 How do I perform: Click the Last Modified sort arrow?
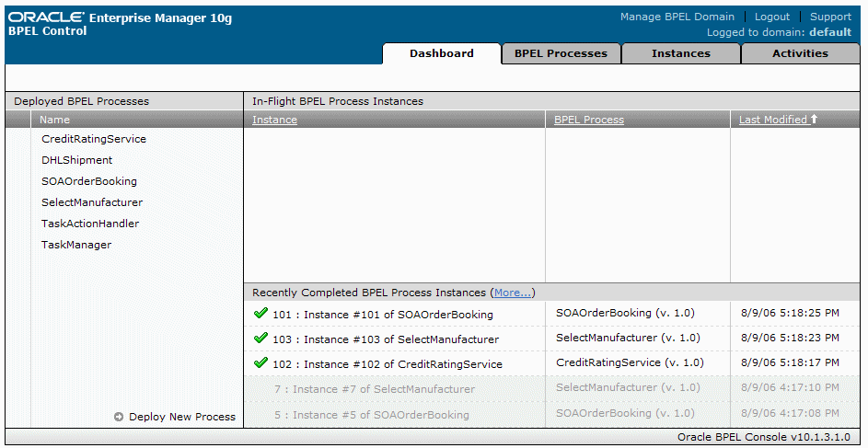coord(814,119)
